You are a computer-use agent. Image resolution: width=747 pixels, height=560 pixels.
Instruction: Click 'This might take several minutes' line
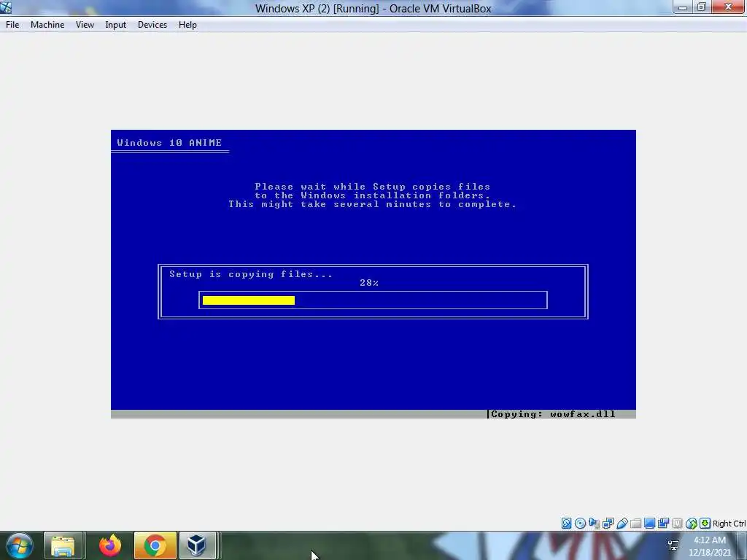point(372,204)
